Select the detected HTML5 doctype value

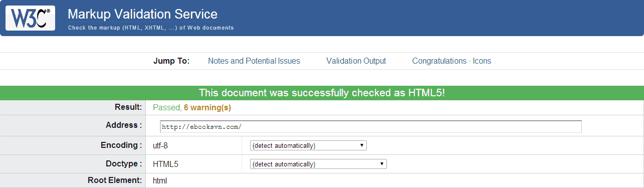point(165,164)
